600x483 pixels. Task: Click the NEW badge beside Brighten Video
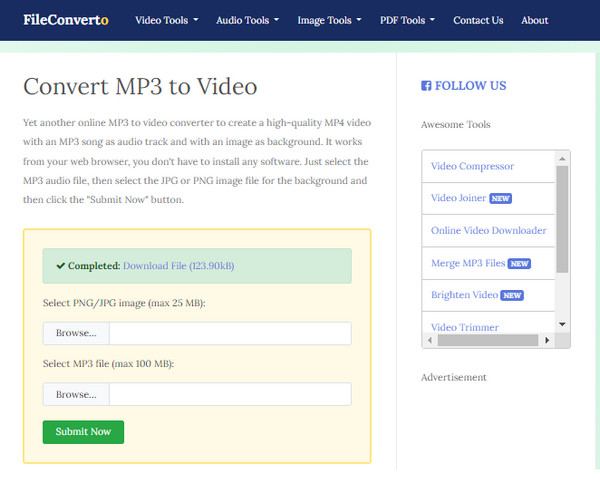tap(512, 295)
